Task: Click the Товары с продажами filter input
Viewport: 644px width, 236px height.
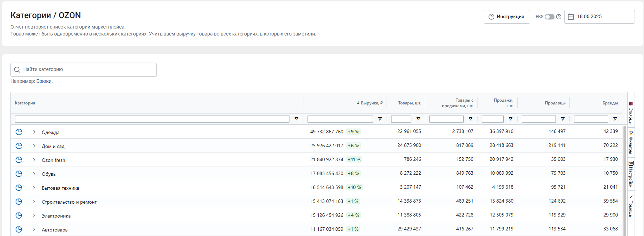Action: tap(446, 119)
